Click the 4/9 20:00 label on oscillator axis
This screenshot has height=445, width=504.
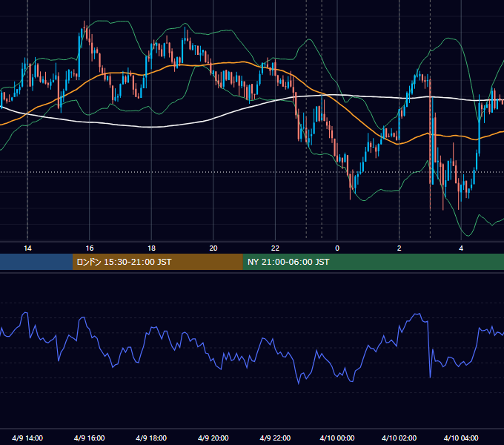(213, 438)
